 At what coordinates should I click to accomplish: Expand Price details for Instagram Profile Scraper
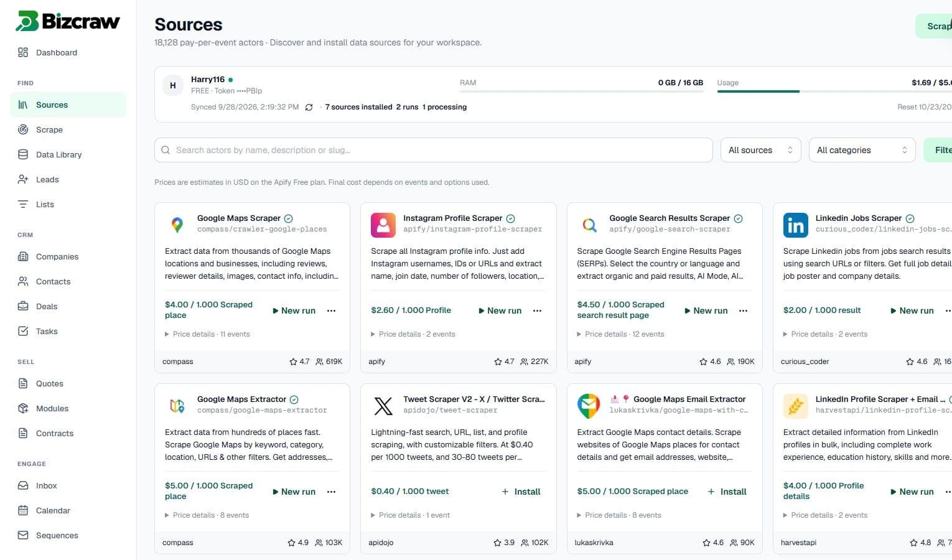[x=413, y=334]
